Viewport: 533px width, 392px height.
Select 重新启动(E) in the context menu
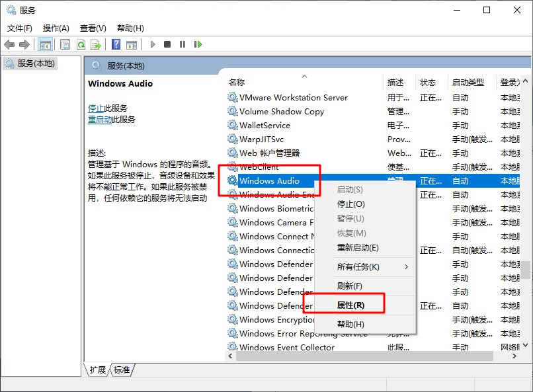click(358, 248)
